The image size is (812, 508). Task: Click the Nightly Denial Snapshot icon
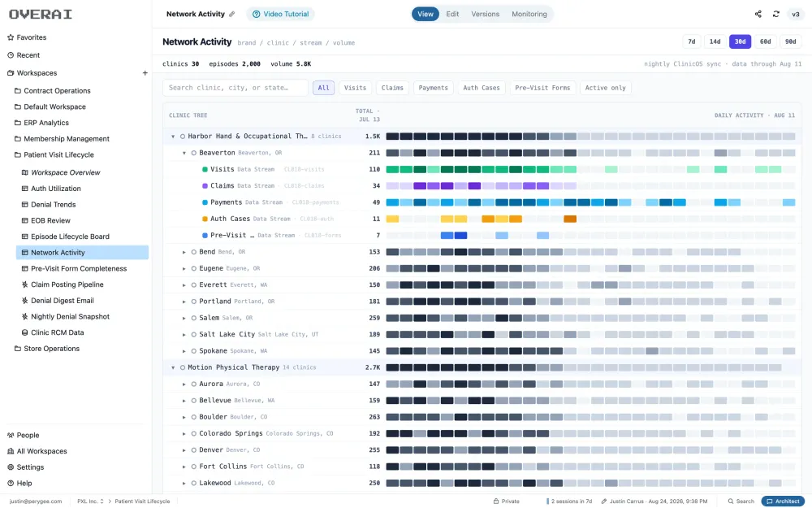click(x=25, y=317)
